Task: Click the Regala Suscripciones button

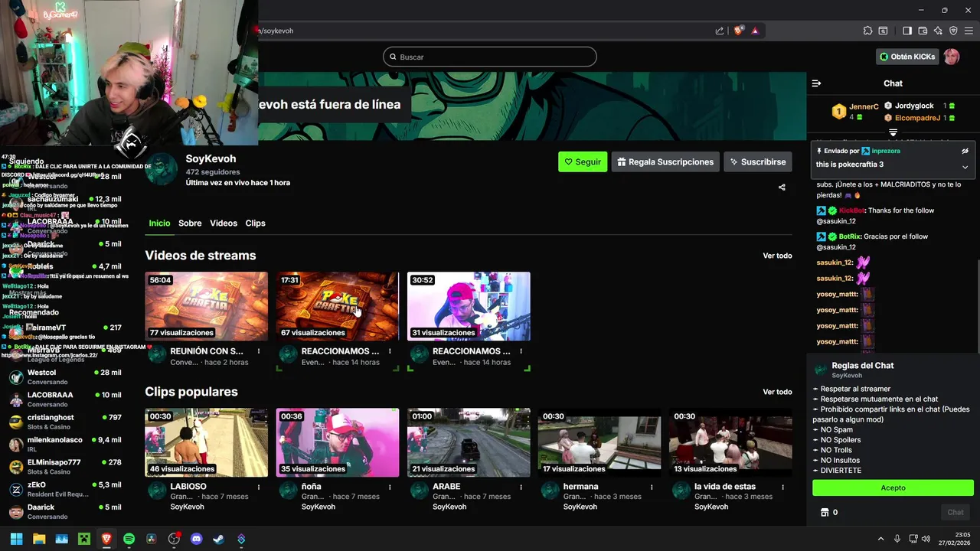Action: [x=666, y=161]
